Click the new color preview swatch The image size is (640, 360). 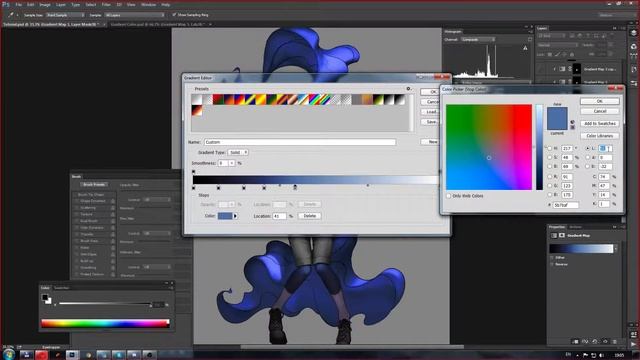557,113
